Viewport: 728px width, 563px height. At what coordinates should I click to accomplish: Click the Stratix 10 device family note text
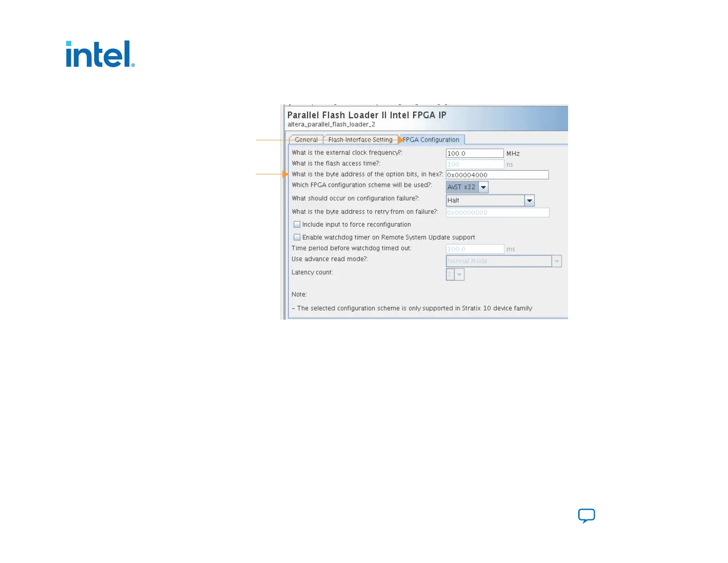coord(412,309)
